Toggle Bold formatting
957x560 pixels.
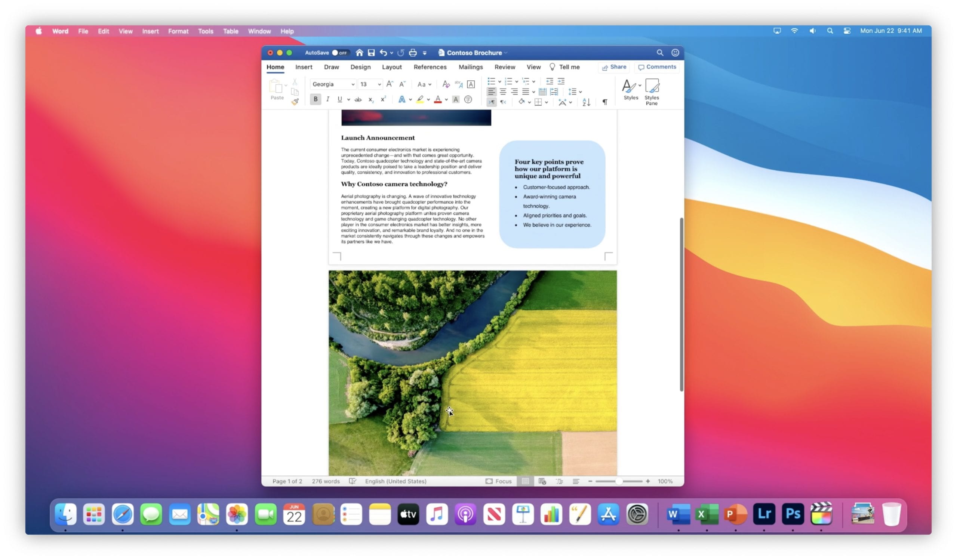click(315, 99)
